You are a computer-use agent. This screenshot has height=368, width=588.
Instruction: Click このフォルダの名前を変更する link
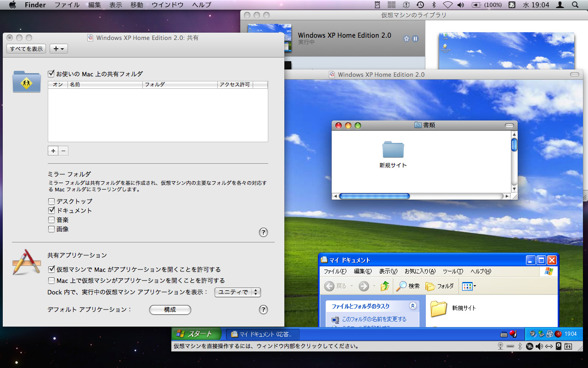coord(373,319)
